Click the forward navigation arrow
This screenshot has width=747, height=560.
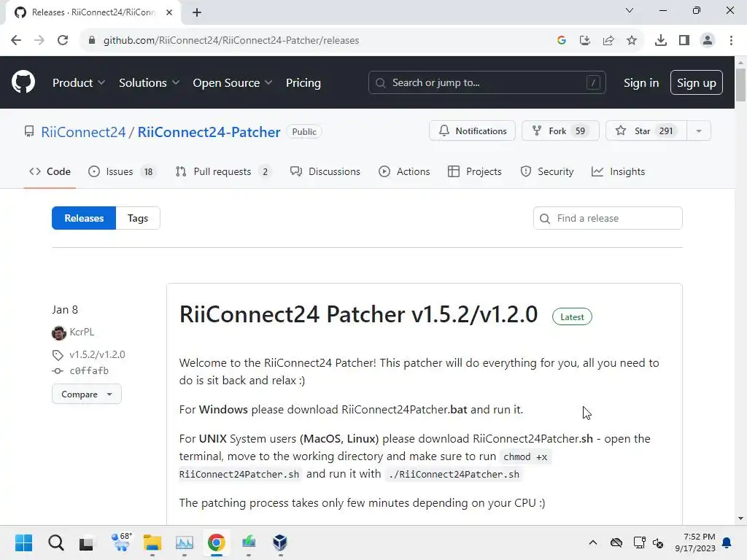click(x=39, y=41)
